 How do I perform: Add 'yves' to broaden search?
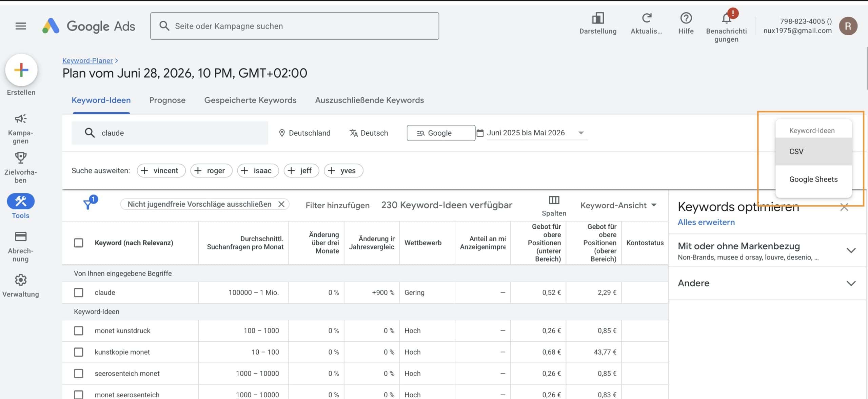[x=343, y=171]
